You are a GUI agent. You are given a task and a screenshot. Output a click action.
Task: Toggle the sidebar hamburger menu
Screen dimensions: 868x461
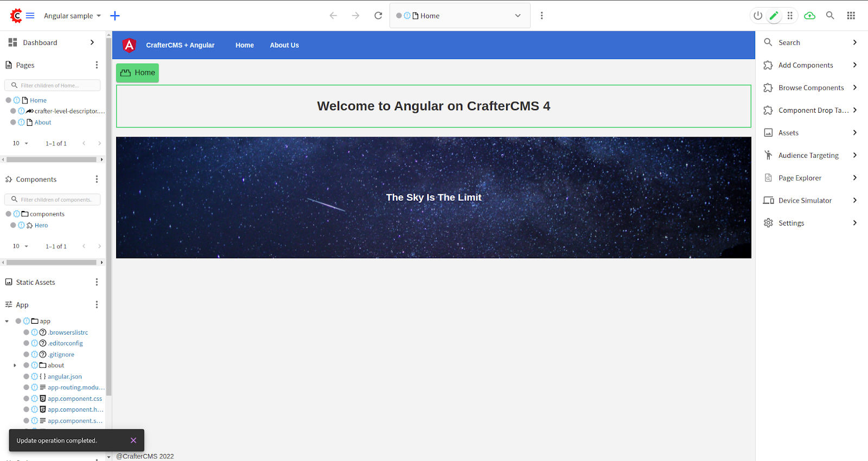30,16
